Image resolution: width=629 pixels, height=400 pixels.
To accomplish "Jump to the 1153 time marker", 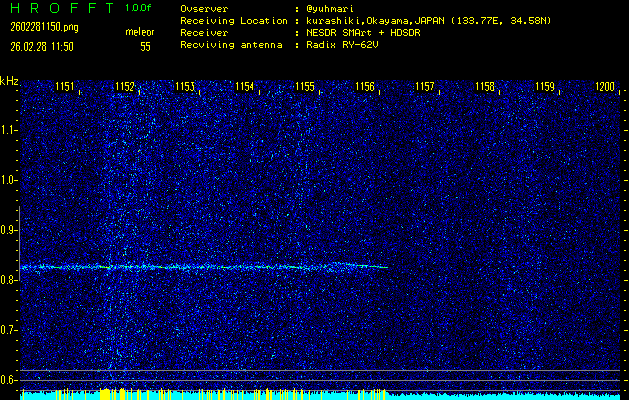I will coord(184,87).
